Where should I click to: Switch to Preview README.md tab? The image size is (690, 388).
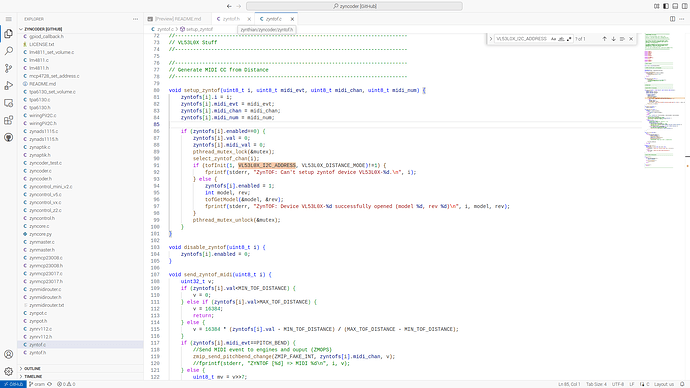178,19
